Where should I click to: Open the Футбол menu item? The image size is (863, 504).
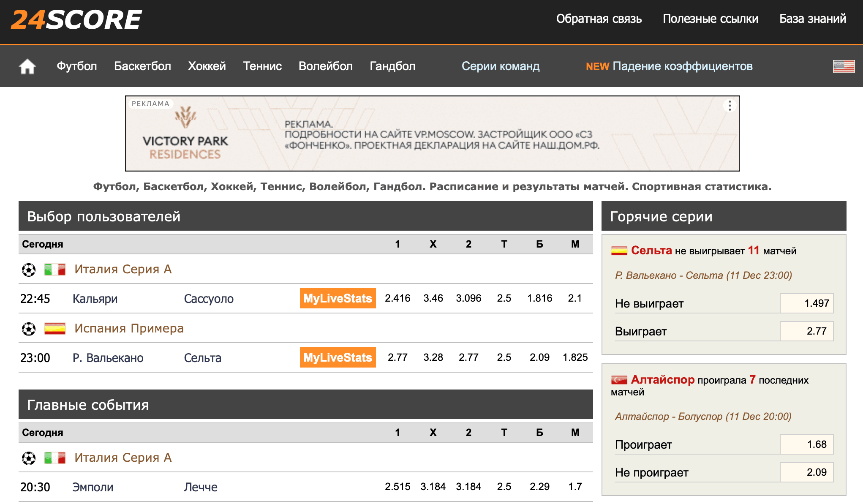click(77, 66)
